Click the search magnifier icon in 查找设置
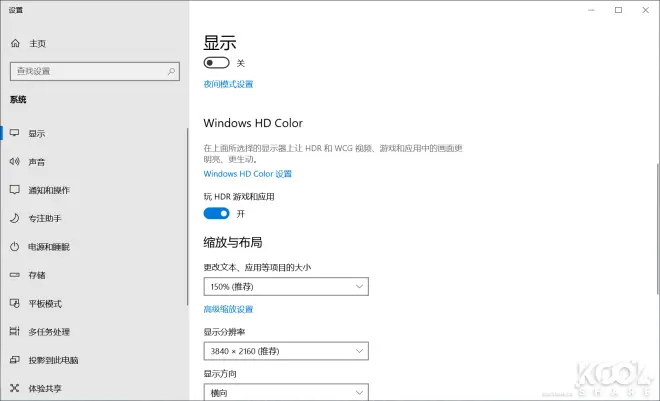Image resolution: width=660 pixels, height=401 pixels. pos(171,71)
